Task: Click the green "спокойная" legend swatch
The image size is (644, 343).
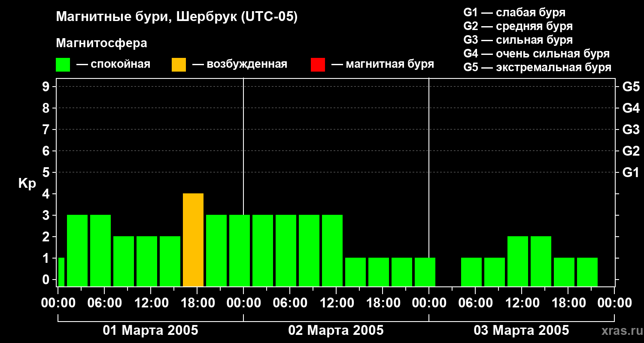Action: (x=63, y=65)
